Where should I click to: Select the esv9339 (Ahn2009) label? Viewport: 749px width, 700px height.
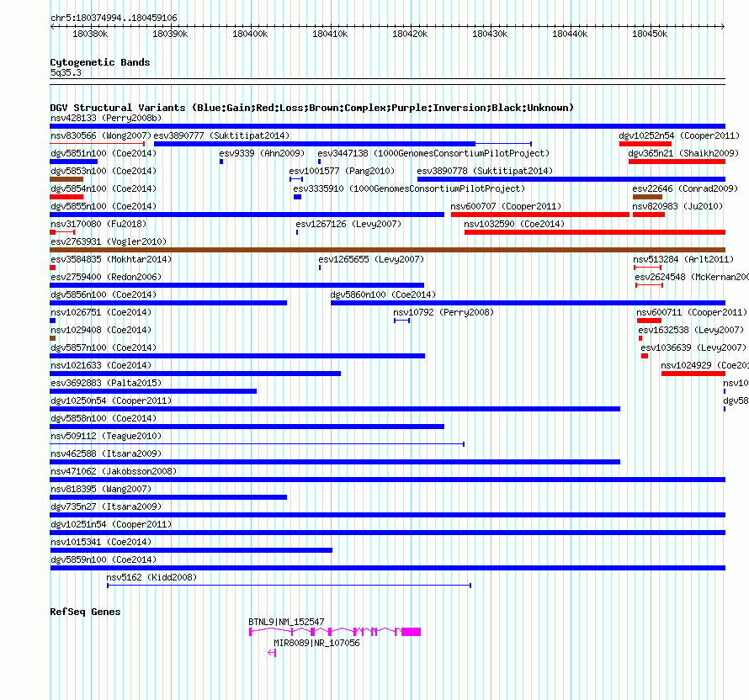(x=262, y=153)
